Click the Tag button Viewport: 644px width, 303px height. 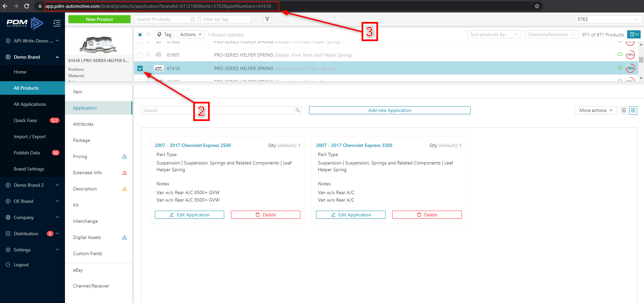coord(164,34)
